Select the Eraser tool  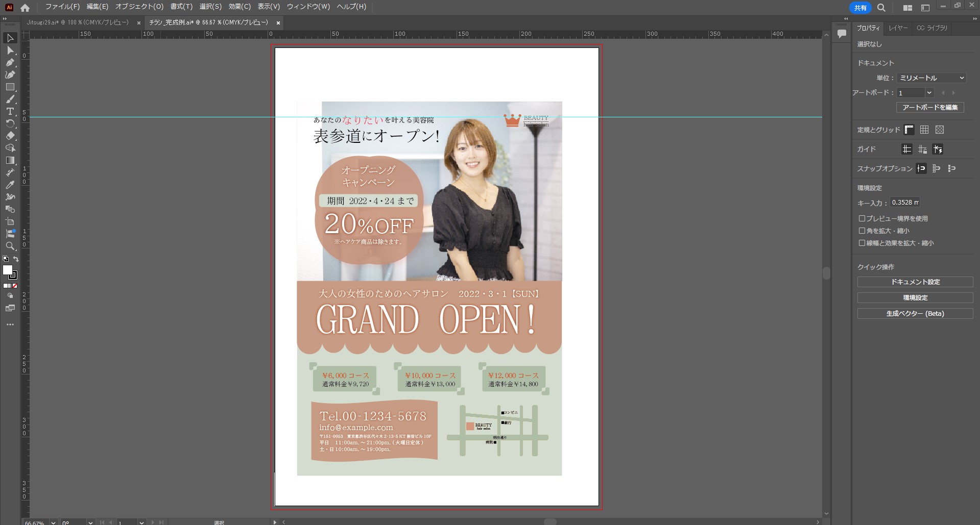click(x=10, y=136)
